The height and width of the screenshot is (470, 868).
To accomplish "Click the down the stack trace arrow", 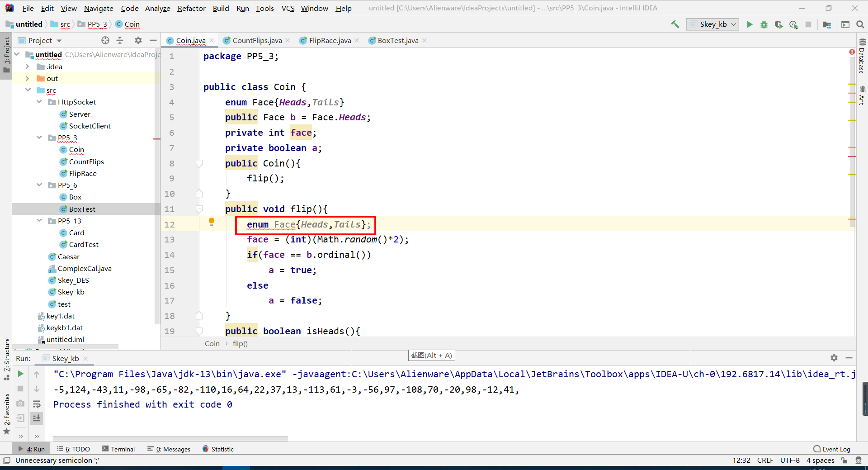I will (x=37, y=389).
